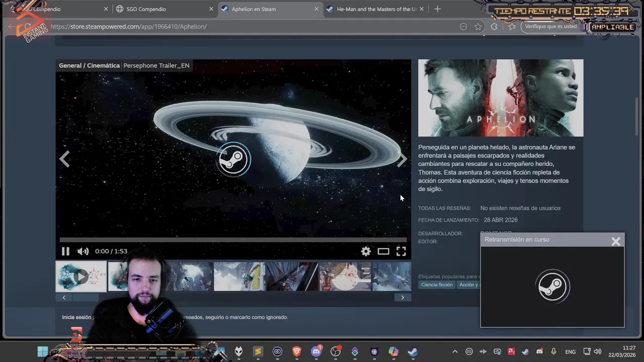Open the Ciencia ficción tag
Image resolution: width=644 pixels, height=362 pixels.
coord(437,285)
